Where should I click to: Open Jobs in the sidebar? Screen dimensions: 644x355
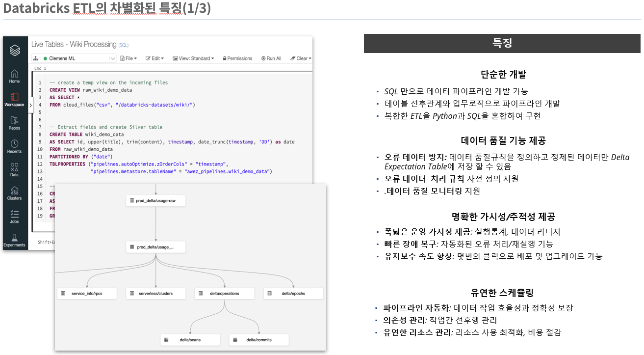15,217
